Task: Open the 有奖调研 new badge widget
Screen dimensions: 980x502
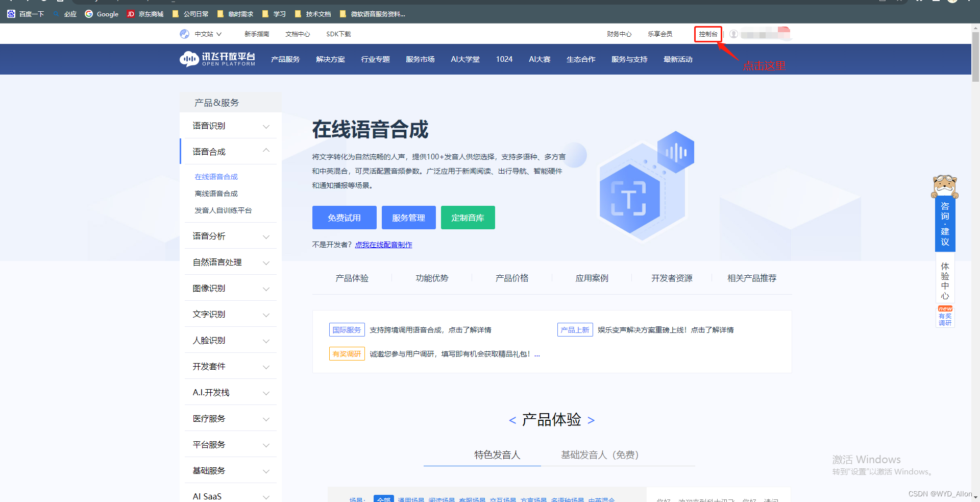Action: coord(945,316)
